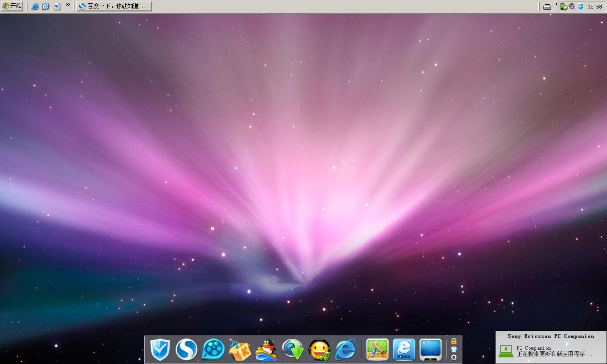
Task: Open the blue monitor computer icon in dock
Action: 431,350
